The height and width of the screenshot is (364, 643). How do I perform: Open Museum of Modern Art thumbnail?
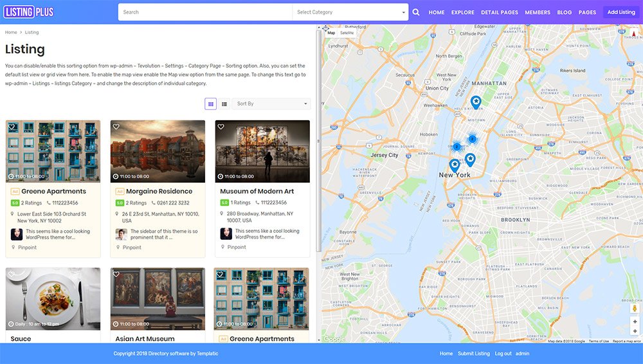pyautogui.click(x=262, y=151)
